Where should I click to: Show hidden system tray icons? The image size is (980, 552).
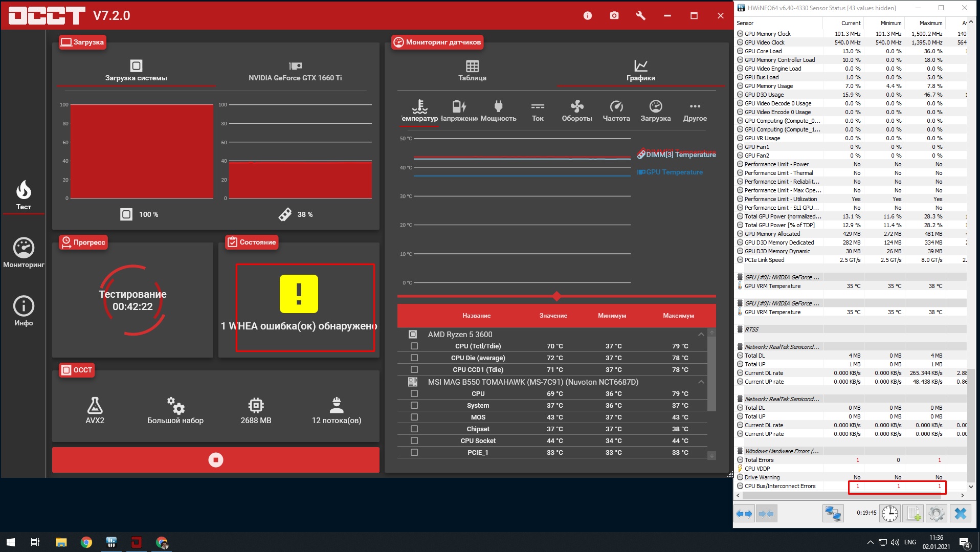pos(870,542)
